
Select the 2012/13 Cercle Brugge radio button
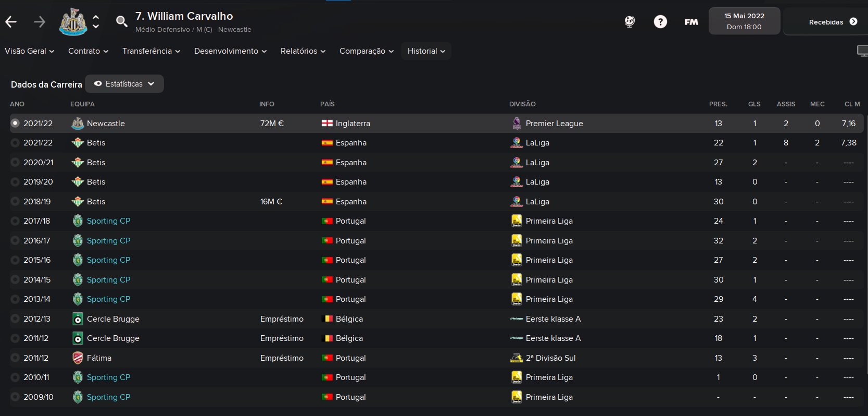15,319
